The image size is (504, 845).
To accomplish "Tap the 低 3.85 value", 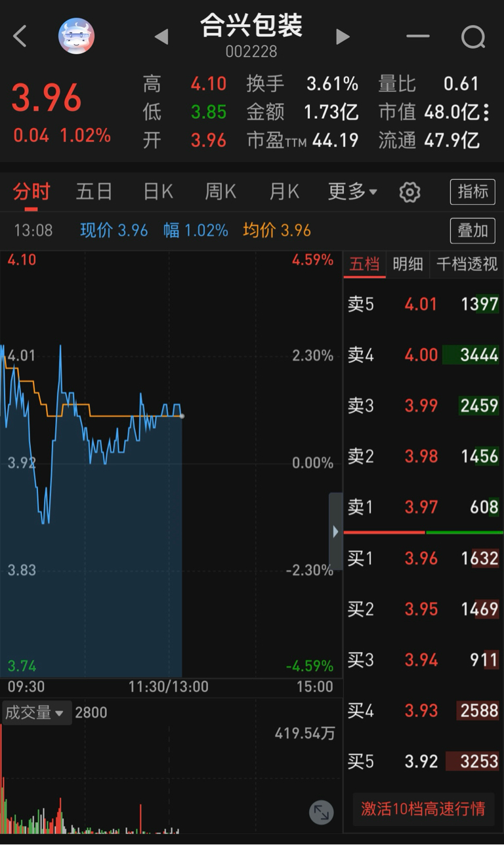I will 209,112.
